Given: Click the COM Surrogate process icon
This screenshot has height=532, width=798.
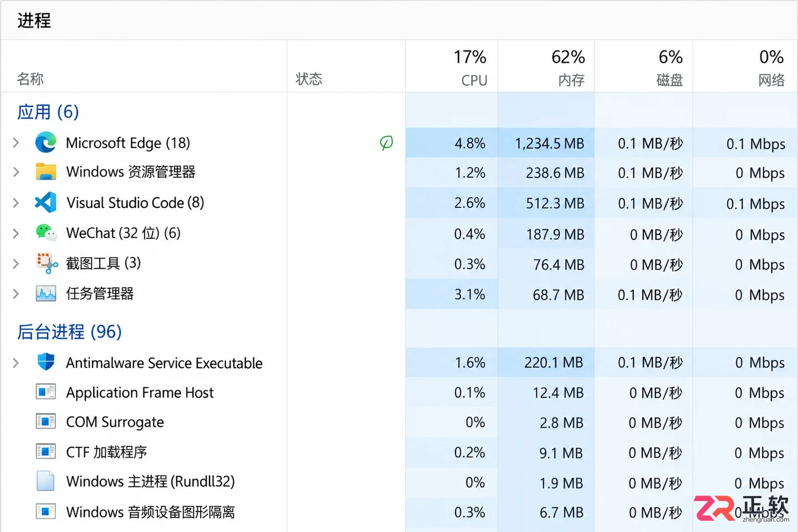Looking at the screenshot, I should [45, 422].
